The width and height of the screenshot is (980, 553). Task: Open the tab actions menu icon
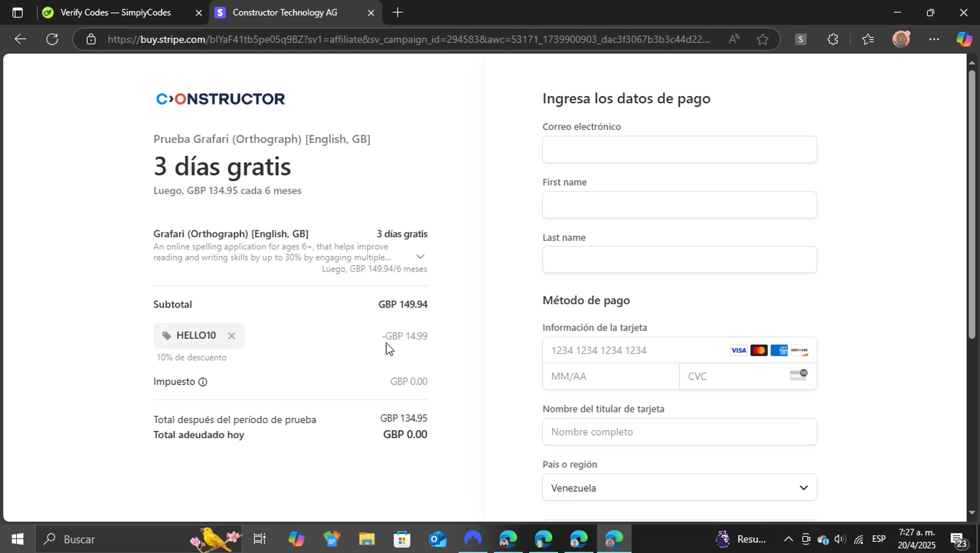tap(18, 12)
